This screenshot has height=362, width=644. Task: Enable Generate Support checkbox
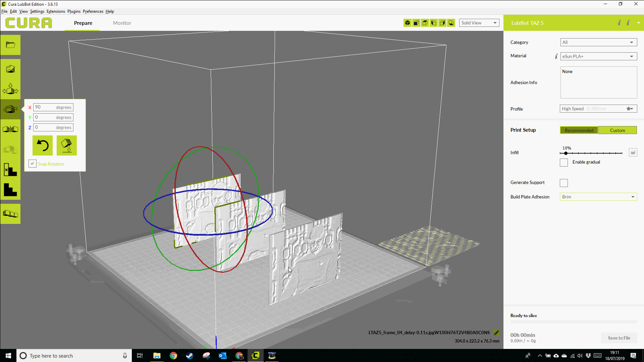[563, 183]
